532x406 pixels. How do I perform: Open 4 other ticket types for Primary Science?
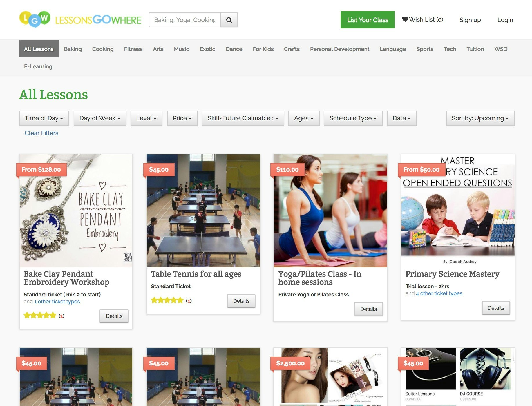439,293
